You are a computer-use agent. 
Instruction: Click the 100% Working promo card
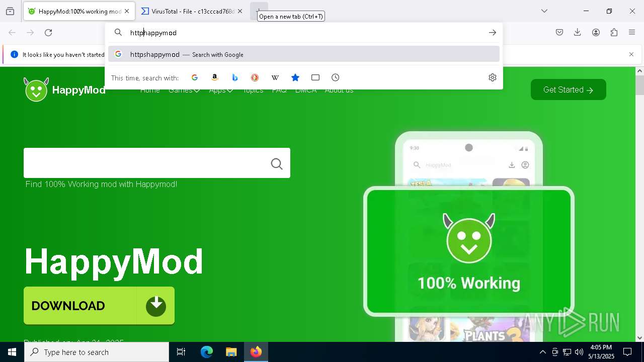click(x=469, y=251)
